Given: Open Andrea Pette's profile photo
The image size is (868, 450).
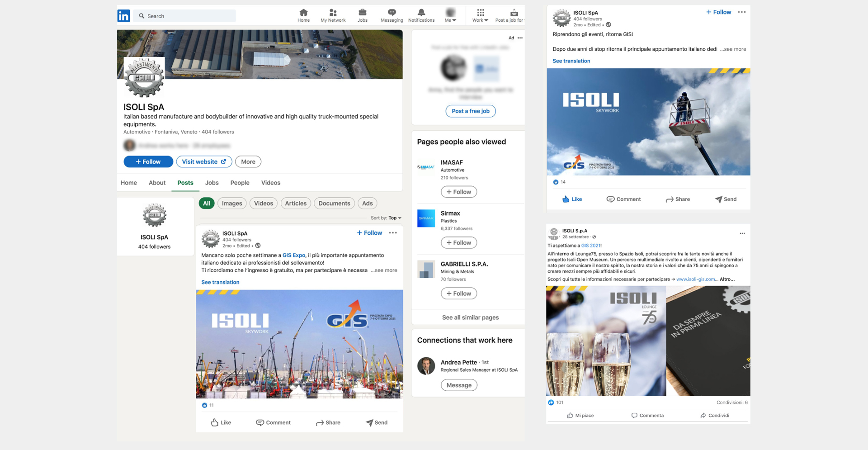Looking at the screenshot, I should pyautogui.click(x=426, y=366).
